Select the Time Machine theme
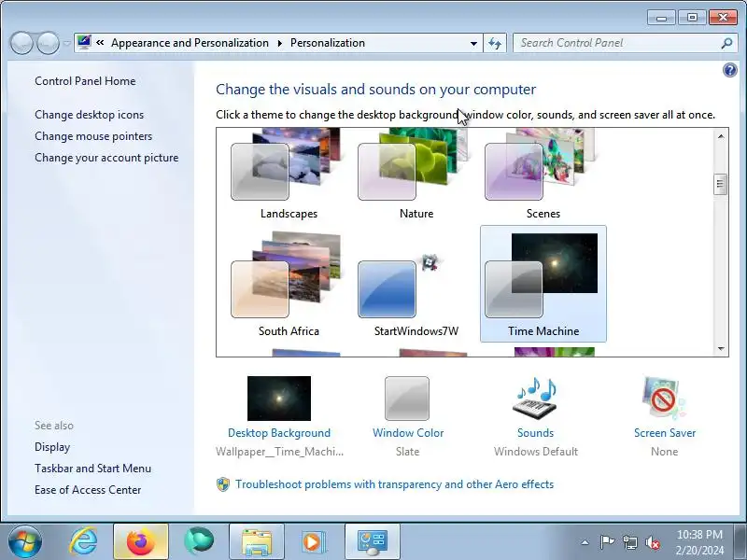Viewport: 747px width, 560px height. point(543,284)
